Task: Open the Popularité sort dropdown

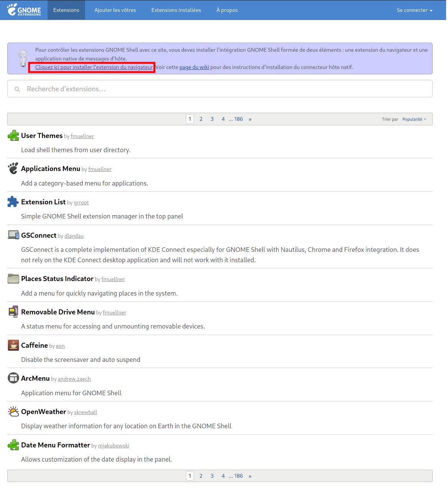Action: [x=414, y=119]
